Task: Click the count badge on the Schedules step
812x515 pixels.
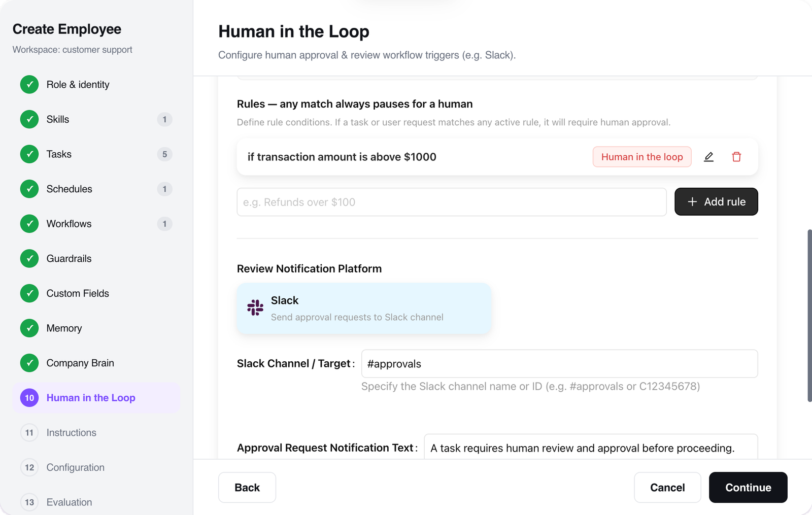Action: coord(164,189)
